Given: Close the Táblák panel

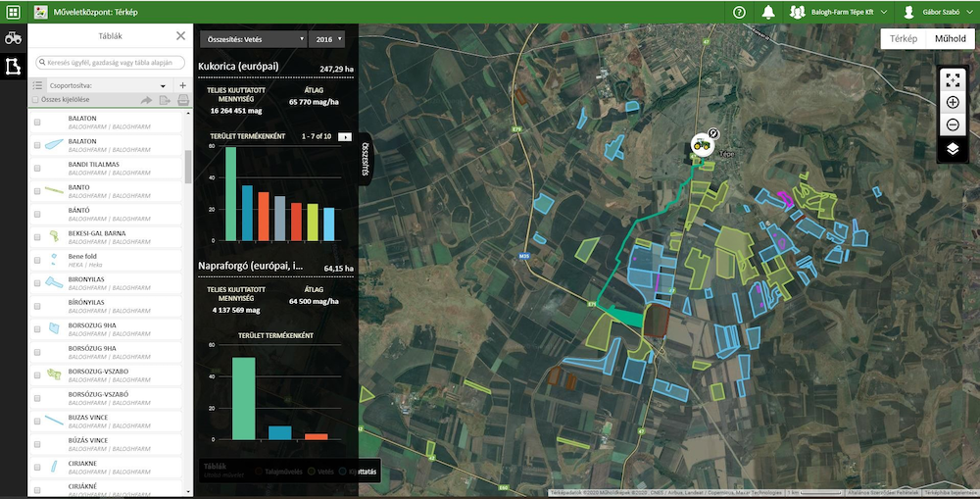Looking at the screenshot, I should pos(180,35).
